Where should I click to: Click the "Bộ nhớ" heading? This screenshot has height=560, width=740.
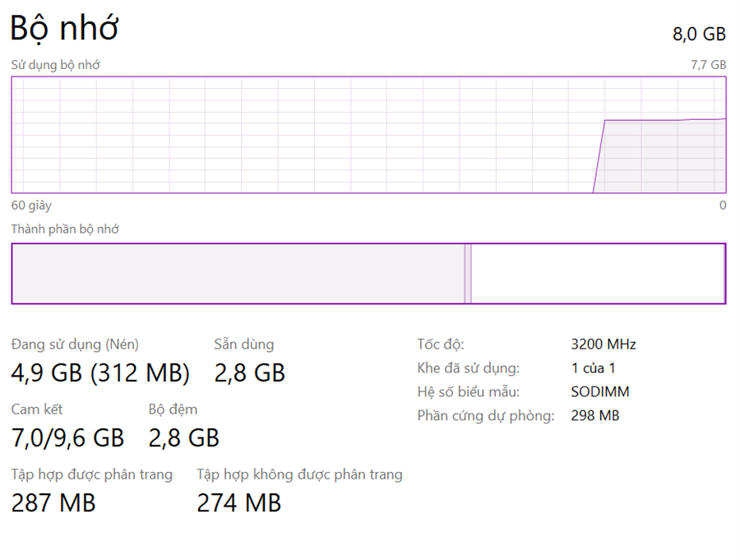coord(64,28)
